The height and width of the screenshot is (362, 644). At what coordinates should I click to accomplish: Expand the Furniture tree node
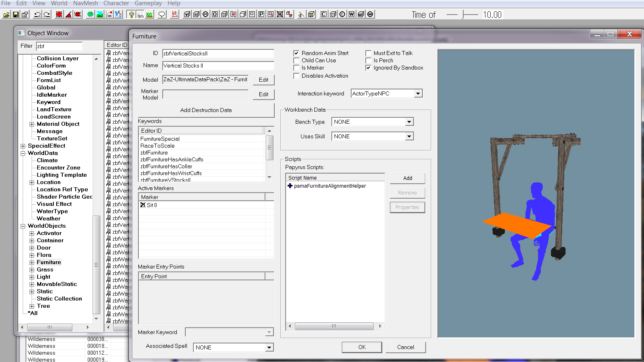click(x=32, y=263)
